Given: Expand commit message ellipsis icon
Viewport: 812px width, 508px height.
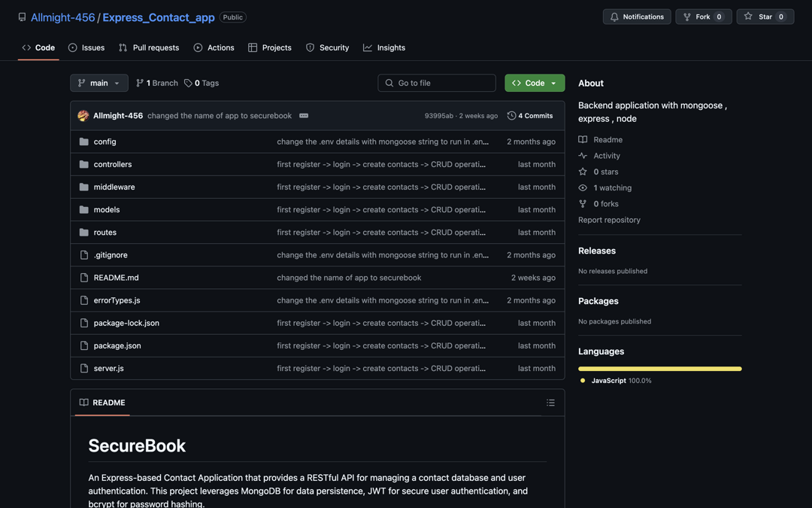Looking at the screenshot, I should click(x=304, y=116).
